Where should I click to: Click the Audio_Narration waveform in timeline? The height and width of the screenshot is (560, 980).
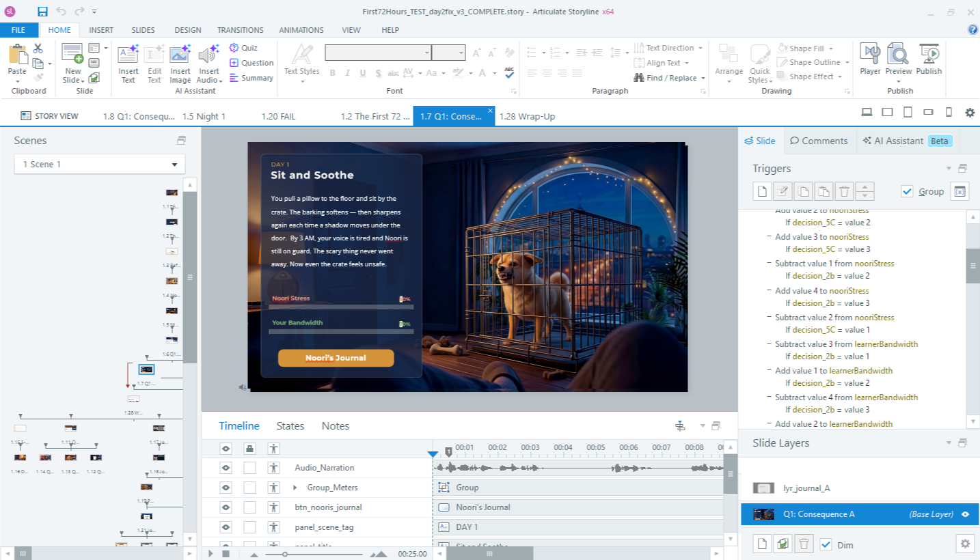[x=578, y=468]
